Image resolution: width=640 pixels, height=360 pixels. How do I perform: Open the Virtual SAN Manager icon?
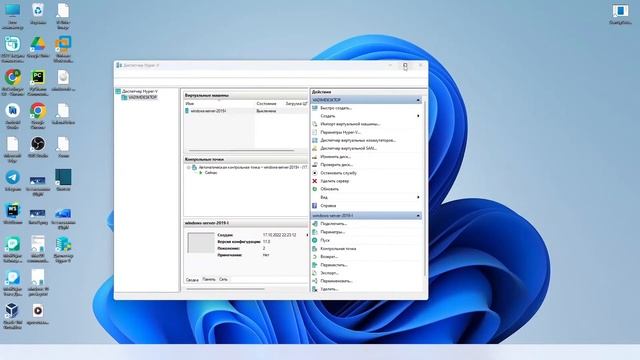[x=315, y=149]
